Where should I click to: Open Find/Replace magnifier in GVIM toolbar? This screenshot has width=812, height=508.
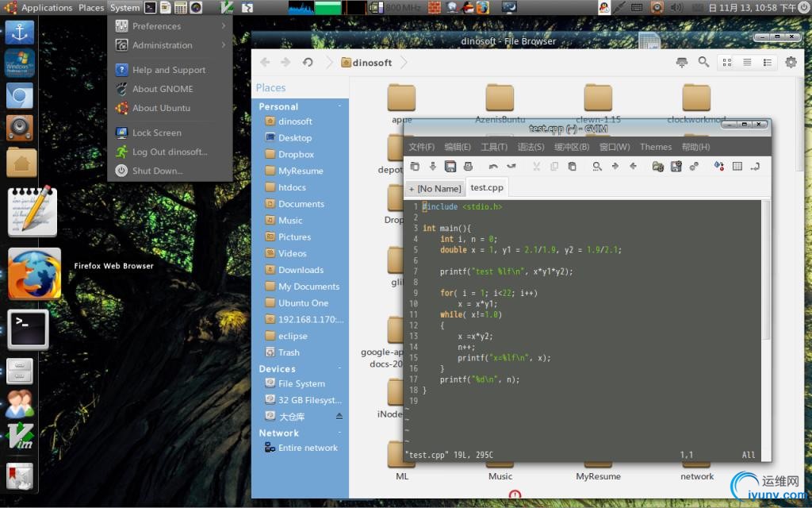[x=597, y=166]
